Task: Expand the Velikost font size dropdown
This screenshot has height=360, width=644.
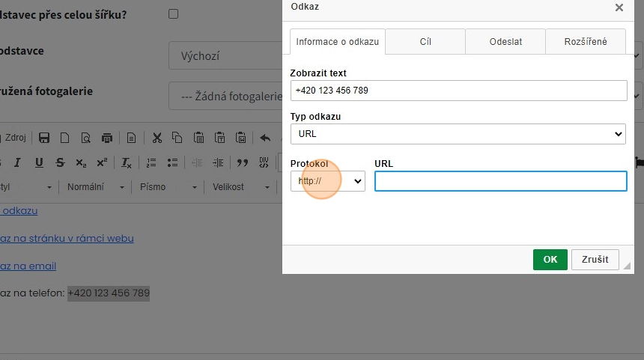Action: pos(242,187)
